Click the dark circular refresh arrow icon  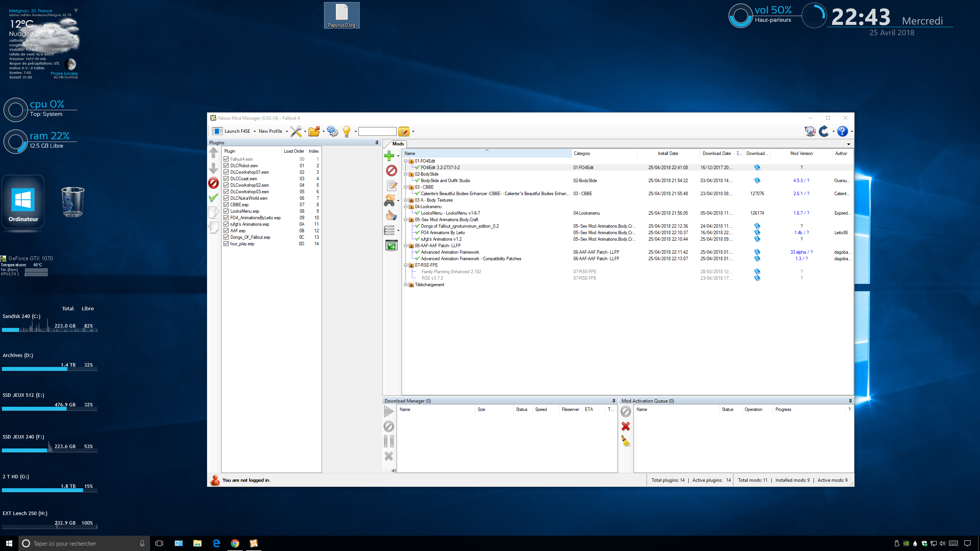[824, 131]
